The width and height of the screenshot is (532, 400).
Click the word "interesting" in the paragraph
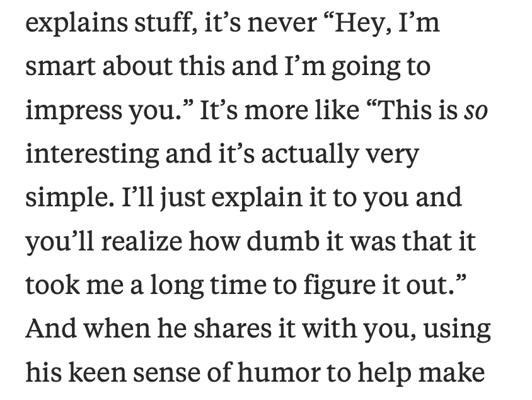pos(92,155)
